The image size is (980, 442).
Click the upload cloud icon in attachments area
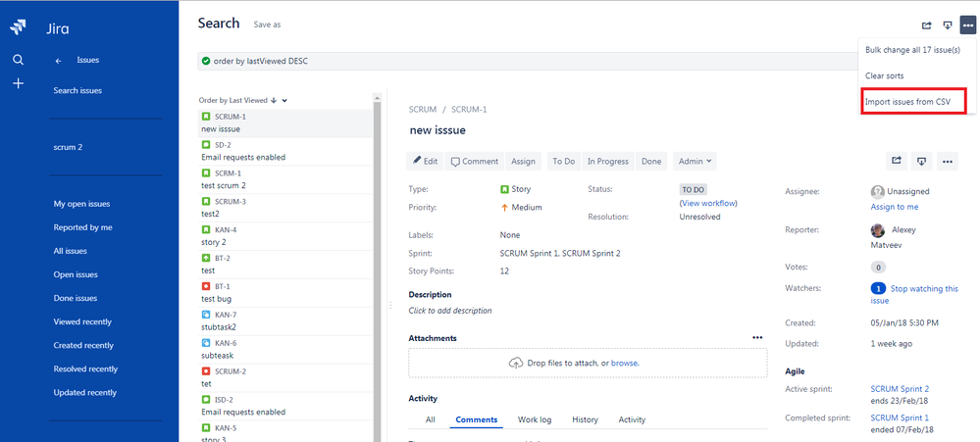coord(516,363)
